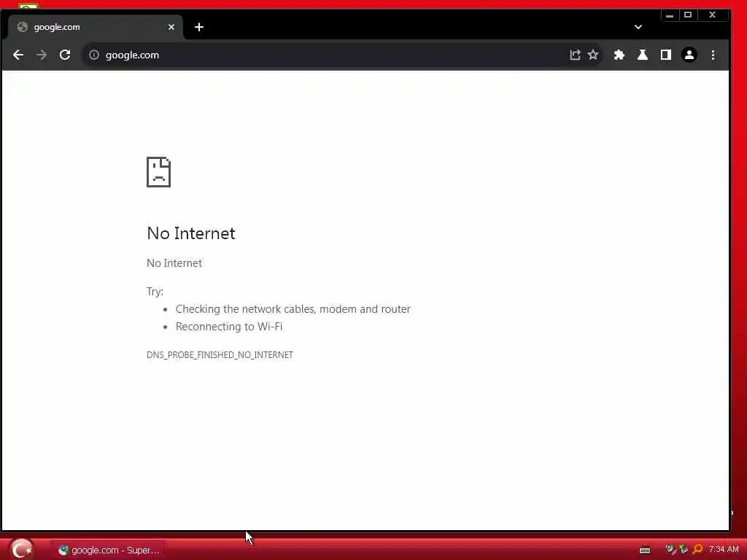The image size is (747, 560).
Task: Open the Chrome three-dot menu
Action: pyautogui.click(x=713, y=55)
